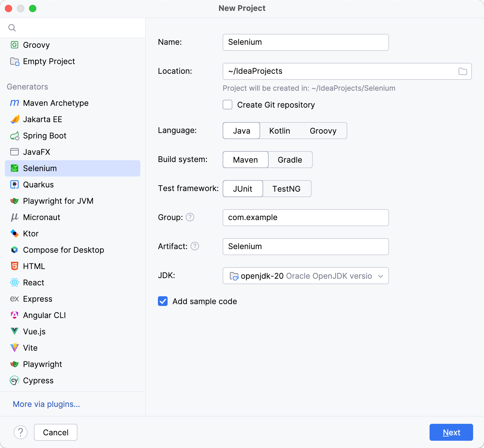This screenshot has height=448, width=484.
Task: Clear and edit the Name field
Action: 305,42
